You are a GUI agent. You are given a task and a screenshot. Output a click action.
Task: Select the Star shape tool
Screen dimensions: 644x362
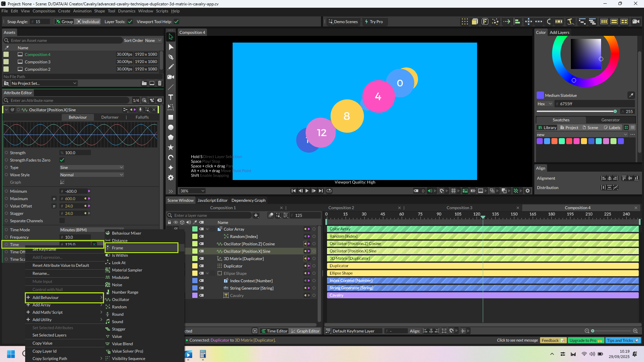click(171, 147)
